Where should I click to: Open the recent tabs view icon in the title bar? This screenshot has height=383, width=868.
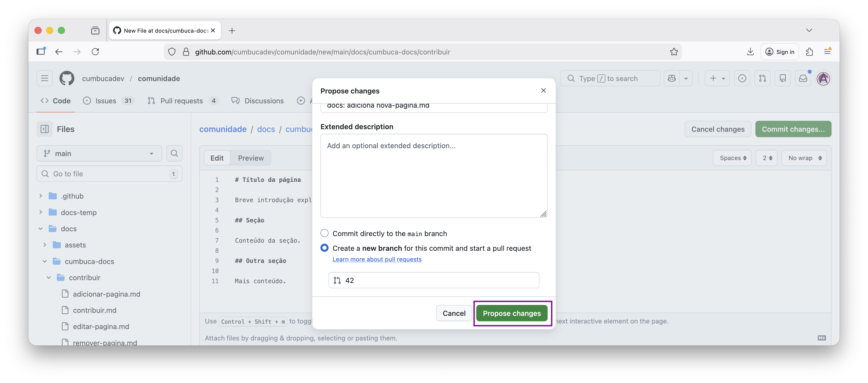[95, 31]
